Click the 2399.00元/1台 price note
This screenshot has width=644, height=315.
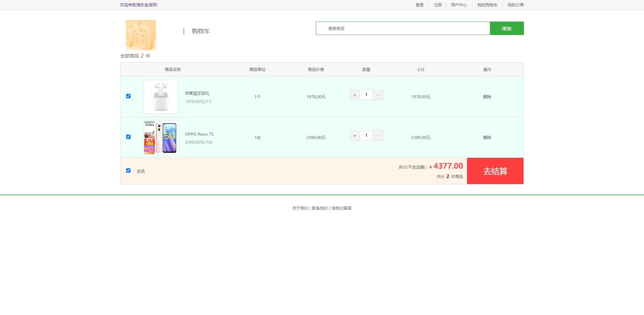[x=199, y=142]
